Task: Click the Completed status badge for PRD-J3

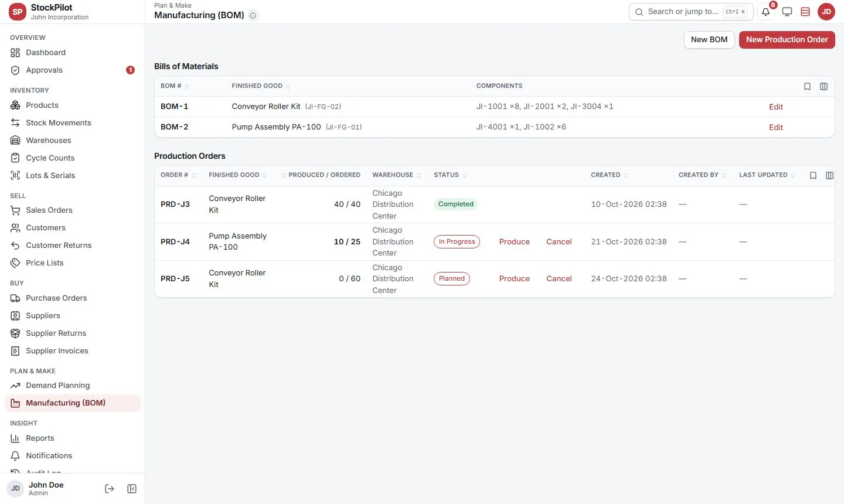Action: [455, 204]
